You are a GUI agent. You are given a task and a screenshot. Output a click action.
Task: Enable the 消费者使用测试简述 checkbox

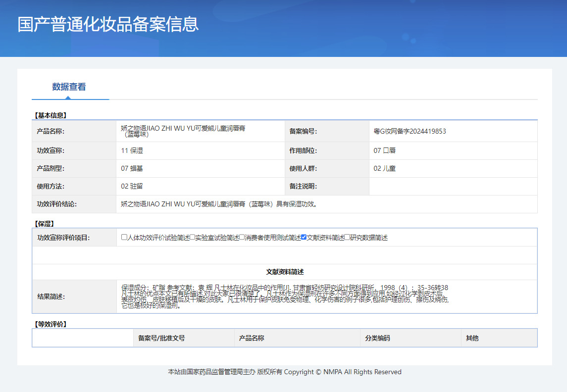point(242,237)
